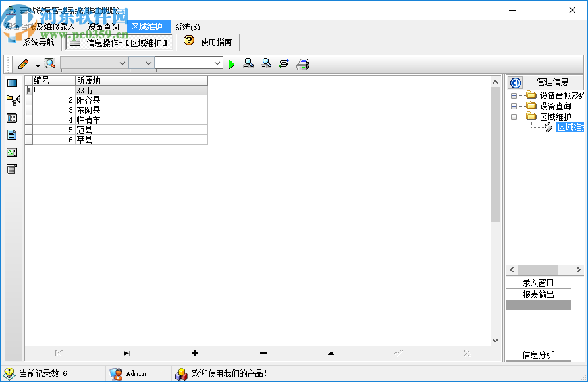Screen dimensions: 588x382
Task: Click the list layout icon in sidebar
Action: click(12, 118)
